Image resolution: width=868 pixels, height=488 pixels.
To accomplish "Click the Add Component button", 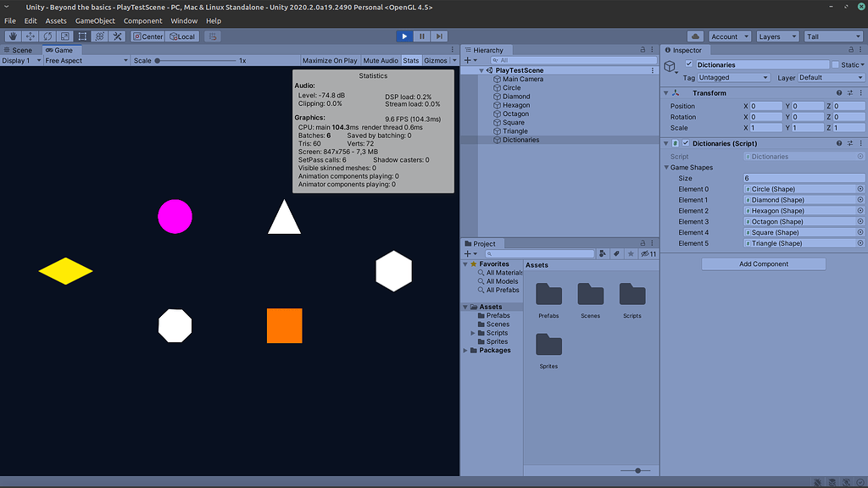I will tap(762, 263).
